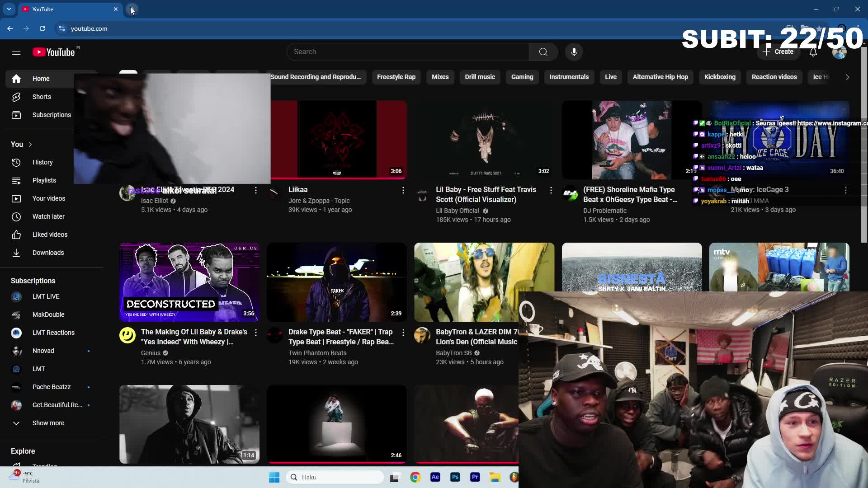The image size is (868, 488).
Task: Open the account avatar menu
Action: [x=839, y=52]
